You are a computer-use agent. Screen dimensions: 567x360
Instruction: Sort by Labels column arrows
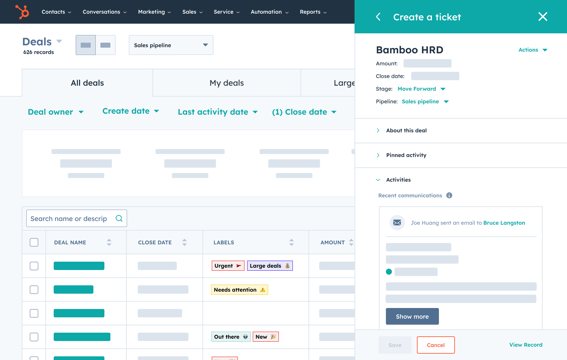pos(291,243)
